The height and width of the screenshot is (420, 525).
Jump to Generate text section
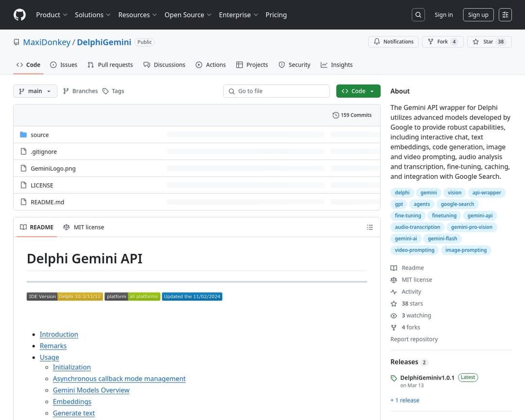click(74, 413)
